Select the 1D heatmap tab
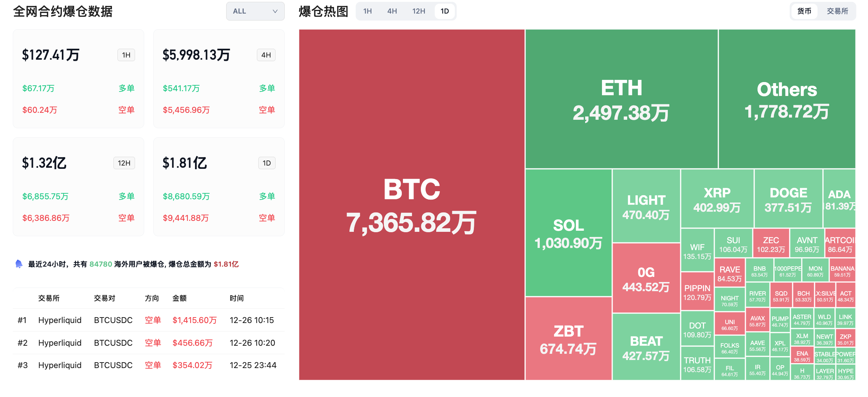Image resolution: width=868 pixels, height=397 pixels. click(x=445, y=11)
